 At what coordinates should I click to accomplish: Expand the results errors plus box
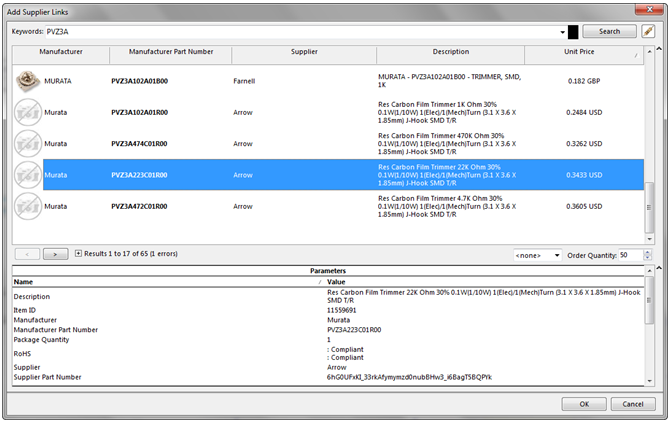[78, 253]
